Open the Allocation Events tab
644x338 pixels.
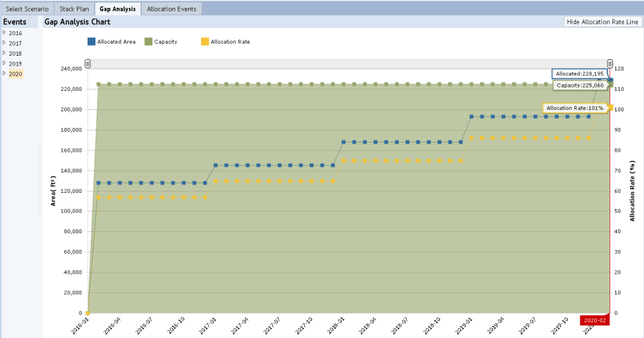(x=171, y=9)
